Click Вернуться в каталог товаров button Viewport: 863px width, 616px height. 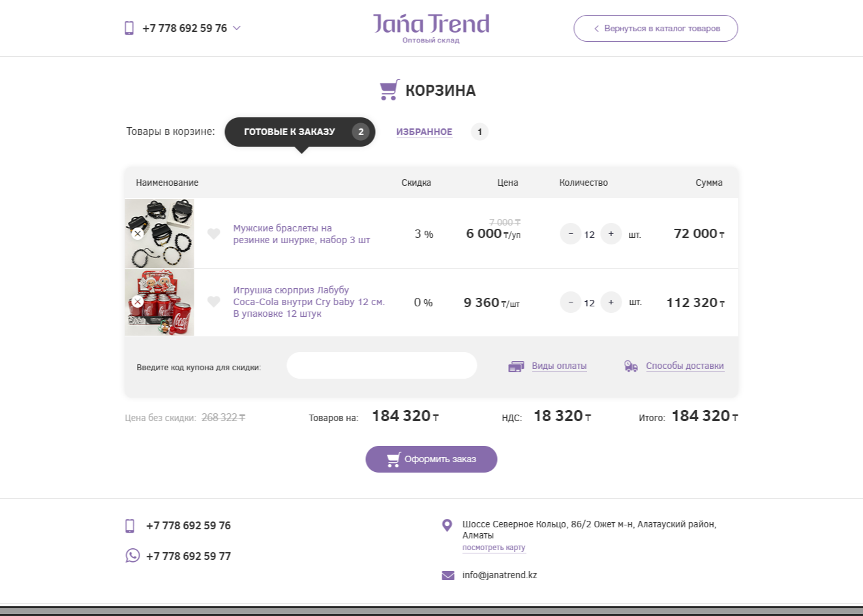[655, 28]
